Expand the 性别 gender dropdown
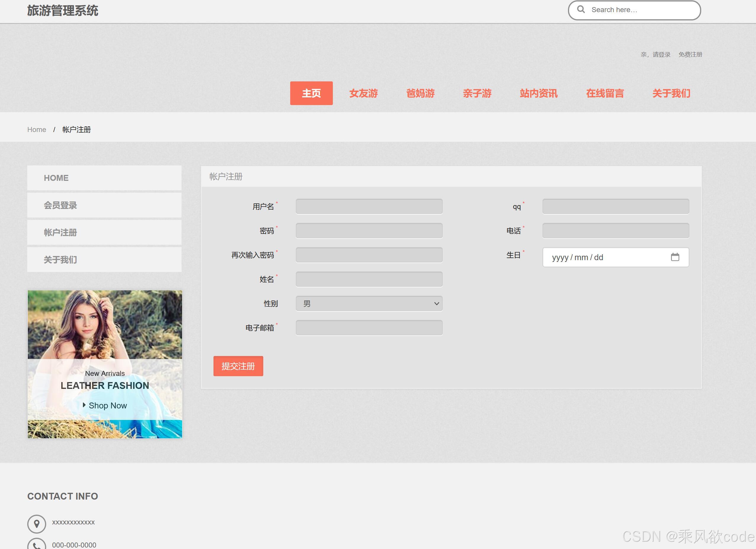This screenshot has width=756, height=549. point(369,303)
